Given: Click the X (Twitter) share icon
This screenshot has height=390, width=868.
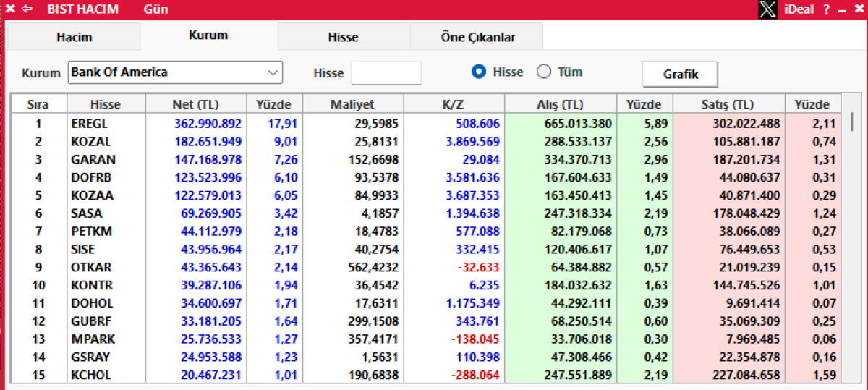Looking at the screenshot, I should pos(769,9).
